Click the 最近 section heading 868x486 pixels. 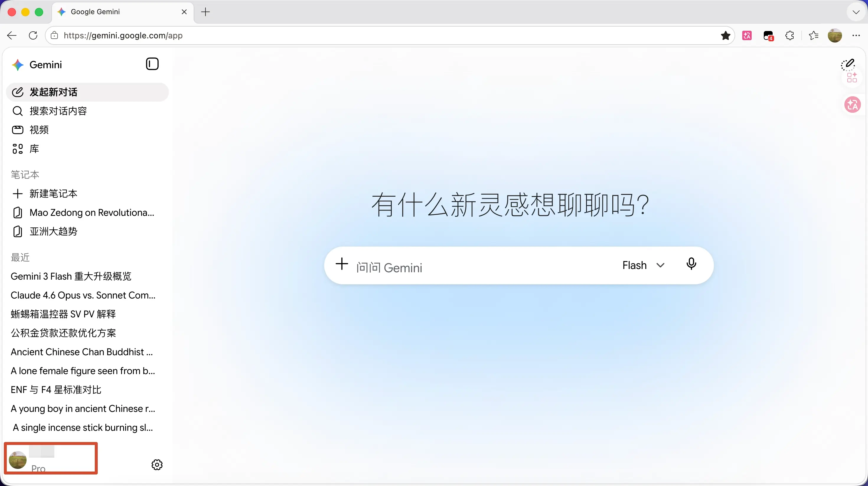(20, 257)
